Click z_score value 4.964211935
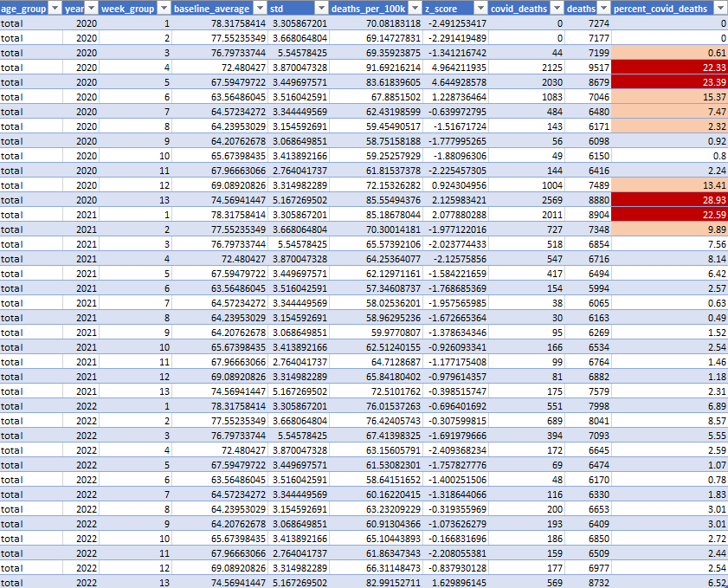728x588 pixels. pyautogui.click(x=459, y=68)
